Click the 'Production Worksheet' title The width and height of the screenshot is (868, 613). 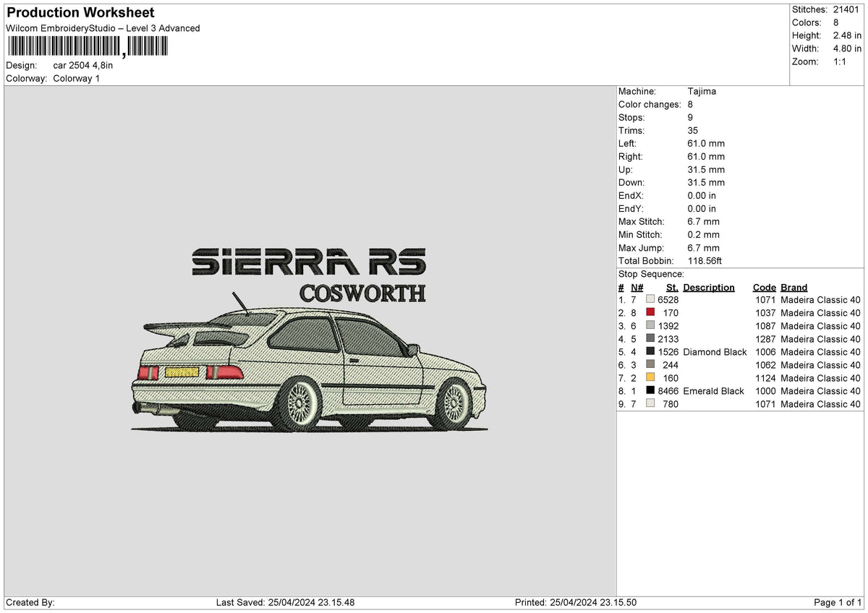click(x=80, y=13)
